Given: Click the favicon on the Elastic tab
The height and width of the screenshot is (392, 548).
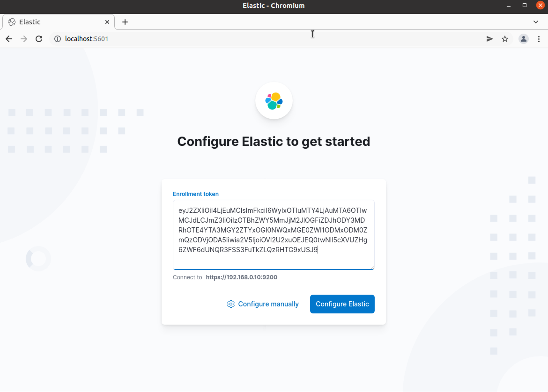Looking at the screenshot, I should click(11, 22).
